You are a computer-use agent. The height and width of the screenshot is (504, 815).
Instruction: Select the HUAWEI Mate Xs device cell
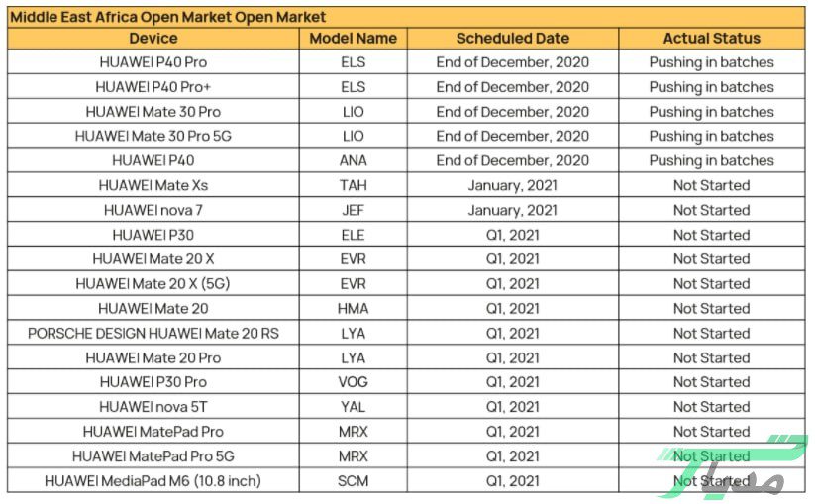[x=153, y=185]
